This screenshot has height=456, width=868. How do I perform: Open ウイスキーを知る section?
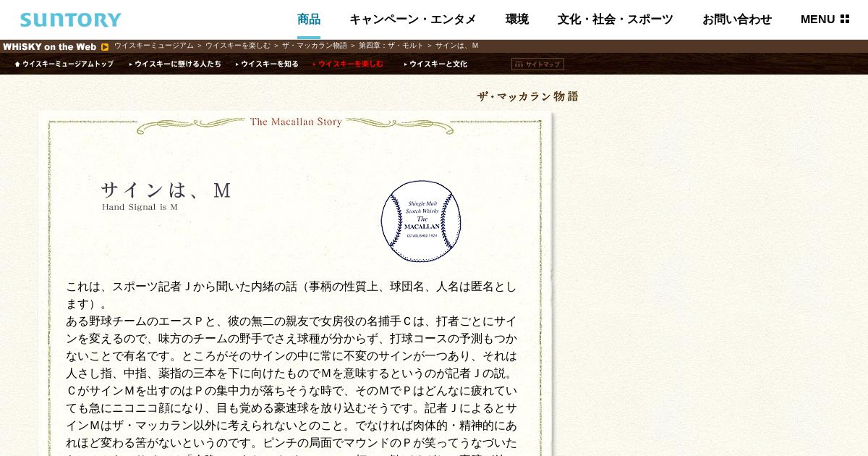click(267, 64)
